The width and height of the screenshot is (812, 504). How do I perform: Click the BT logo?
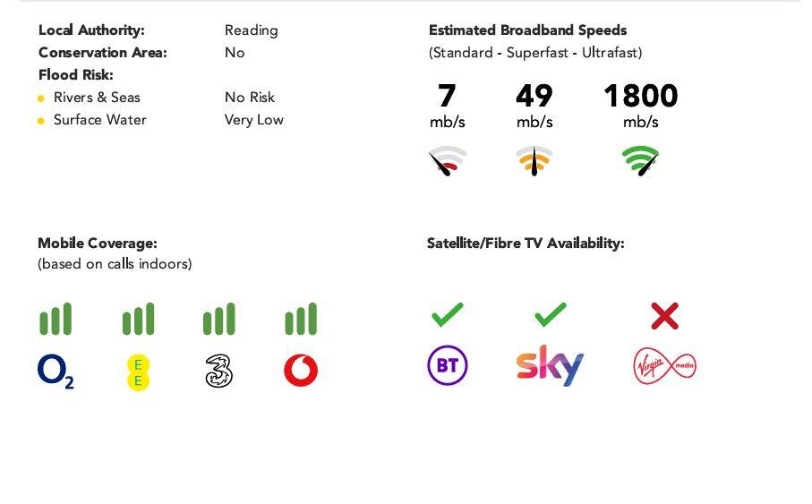(447, 366)
